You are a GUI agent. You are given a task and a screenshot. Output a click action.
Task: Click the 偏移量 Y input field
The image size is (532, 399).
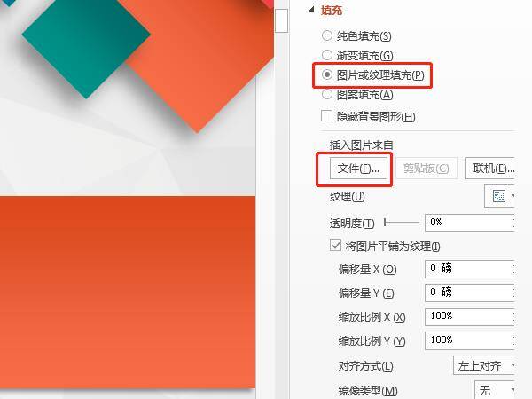[470, 293]
